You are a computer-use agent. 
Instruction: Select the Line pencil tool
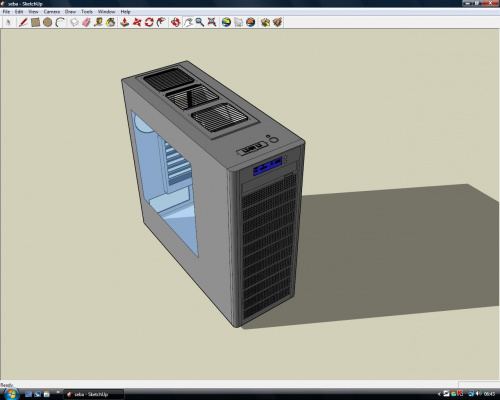[x=23, y=22]
